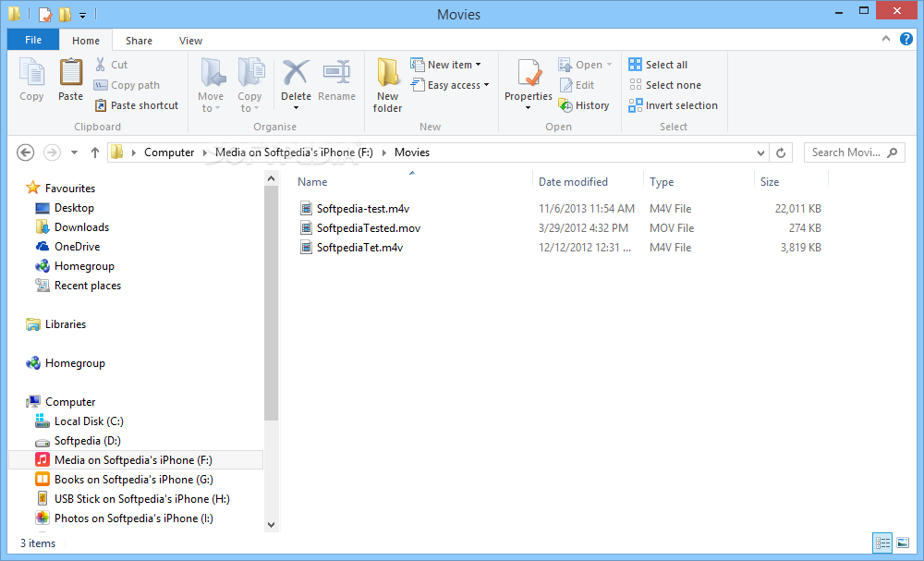Click the Cut scissors command
The width and height of the screenshot is (924, 561).
tap(111, 65)
